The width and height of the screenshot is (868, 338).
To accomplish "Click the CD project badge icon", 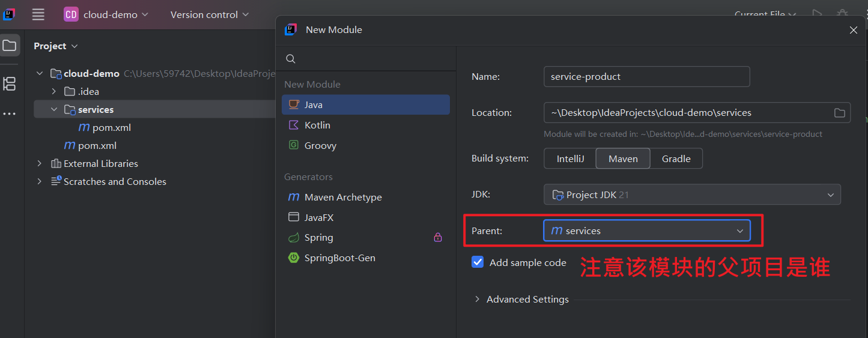I will [71, 14].
